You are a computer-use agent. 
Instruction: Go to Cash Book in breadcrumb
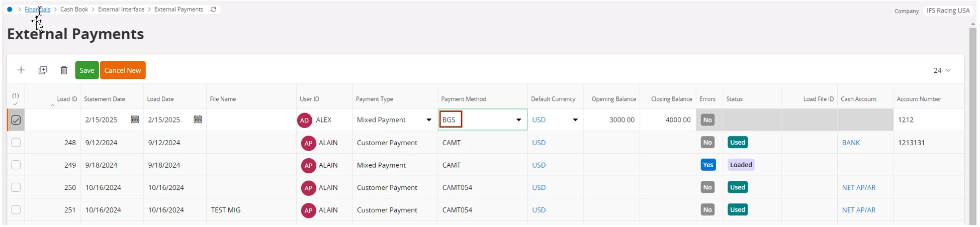click(74, 10)
